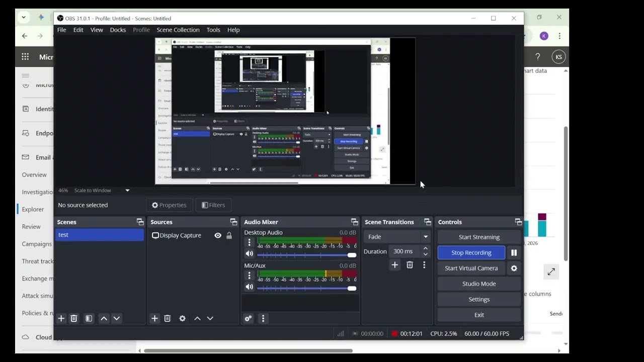The width and height of the screenshot is (644, 362).
Task: Open KS account avatar in browser page
Action: pyautogui.click(x=558, y=57)
